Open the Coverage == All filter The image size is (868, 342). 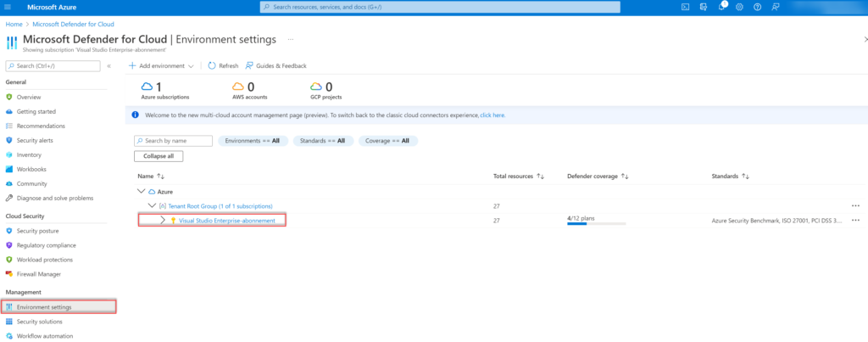[x=388, y=141]
